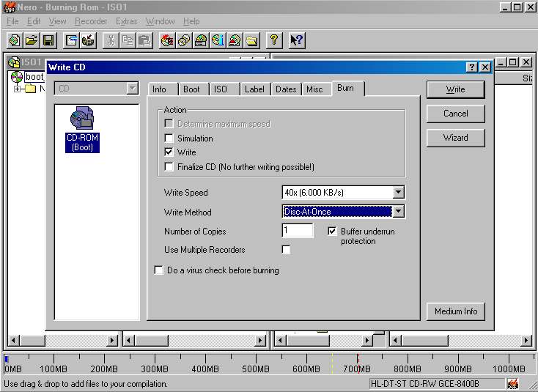This screenshot has height=392, width=538.
Task: Click the file browser toolbar icon
Action: [88, 40]
